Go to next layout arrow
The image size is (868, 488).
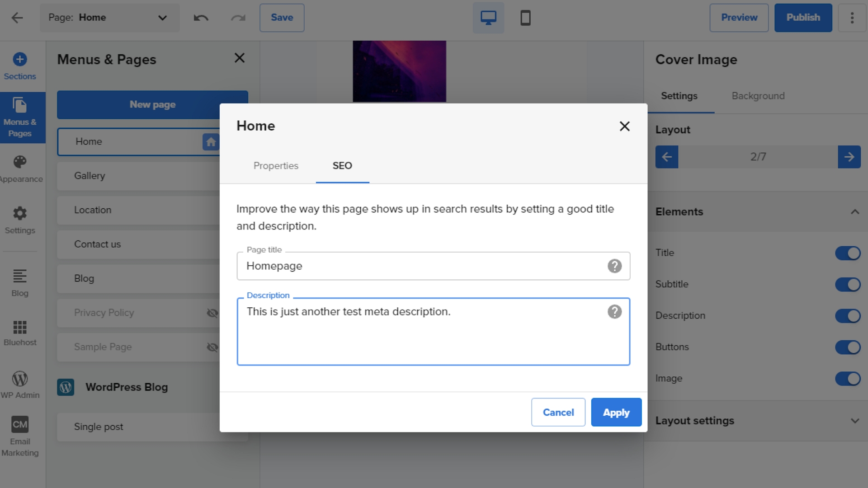coord(849,157)
